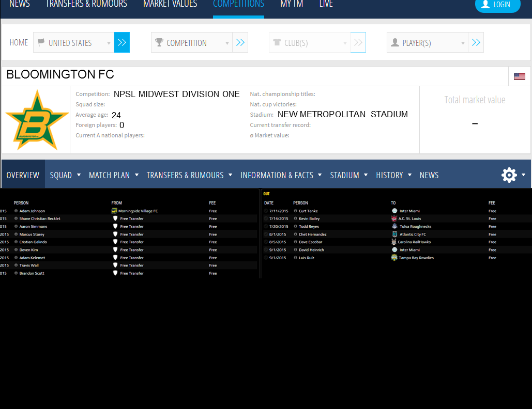This screenshot has width=532, height=409.
Task: Expand the Information & Facts menu
Action: click(281, 175)
